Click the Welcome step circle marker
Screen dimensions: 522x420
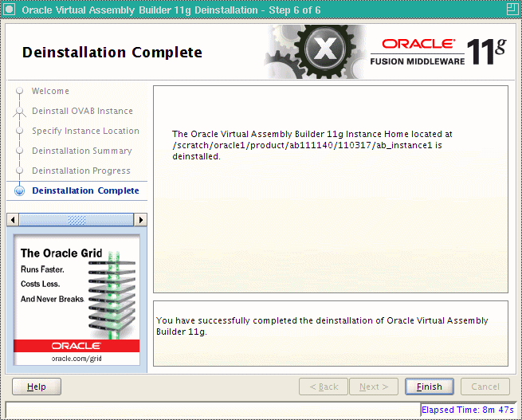(20, 91)
